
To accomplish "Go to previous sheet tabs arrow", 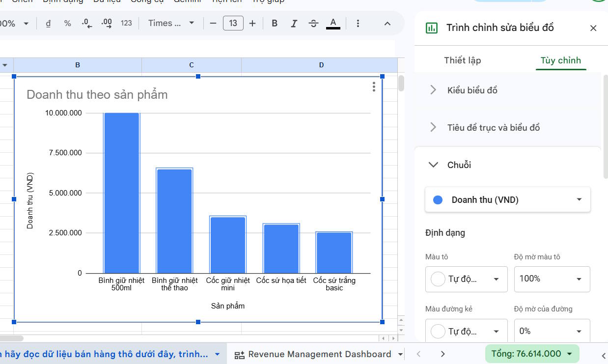I will click(x=419, y=354).
